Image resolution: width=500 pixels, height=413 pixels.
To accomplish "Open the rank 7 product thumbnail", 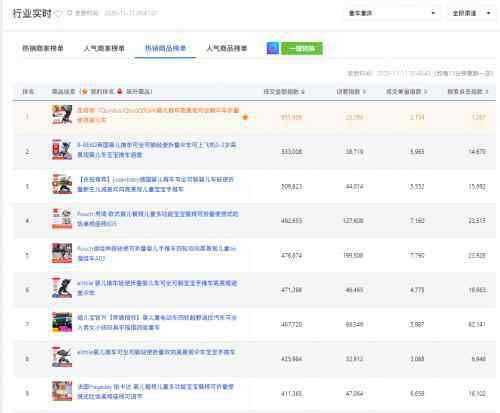I will click(62, 323).
